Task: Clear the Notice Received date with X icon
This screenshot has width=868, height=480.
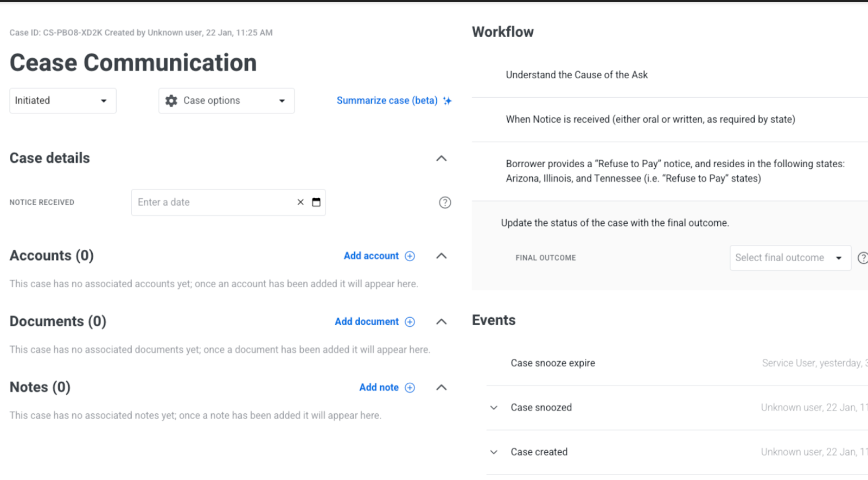Action: click(x=301, y=202)
